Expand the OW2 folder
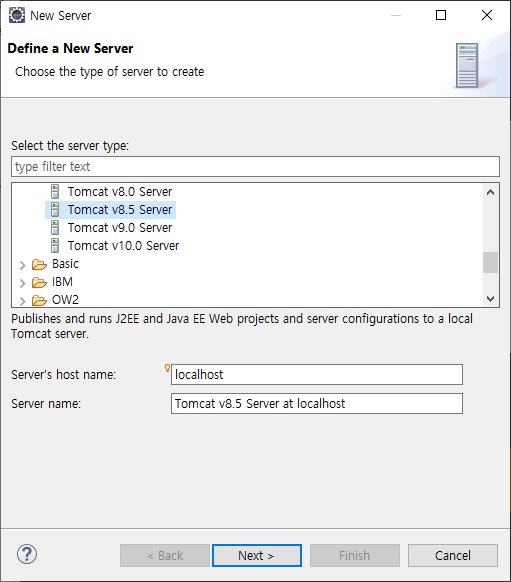511x582 pixels. (x=23, y=300)
